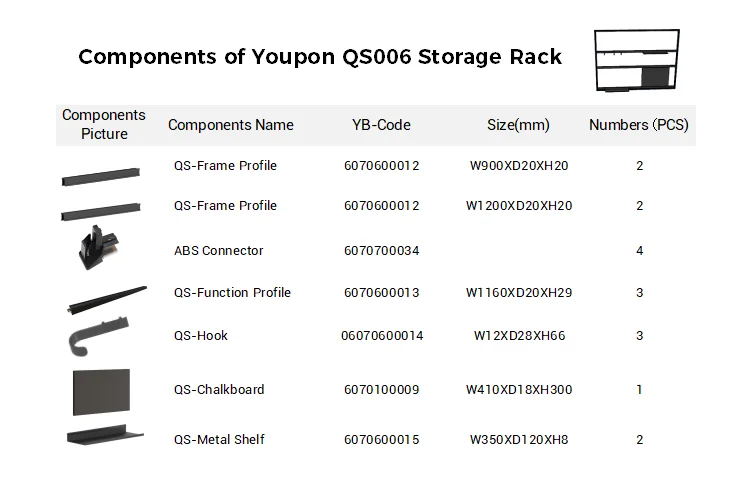This screenshot has height=477, width=750.
Task: Click the ABS Connector quantity value 4
Action: pos(639,250)
